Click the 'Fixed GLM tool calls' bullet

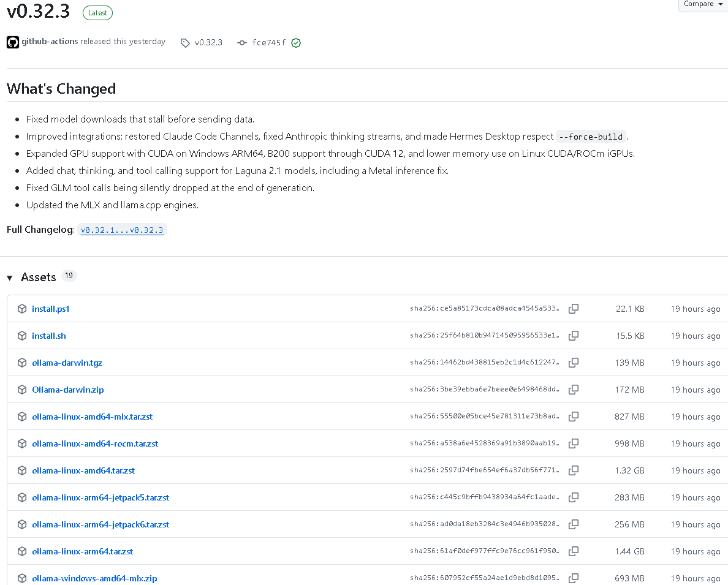(170, 187)
